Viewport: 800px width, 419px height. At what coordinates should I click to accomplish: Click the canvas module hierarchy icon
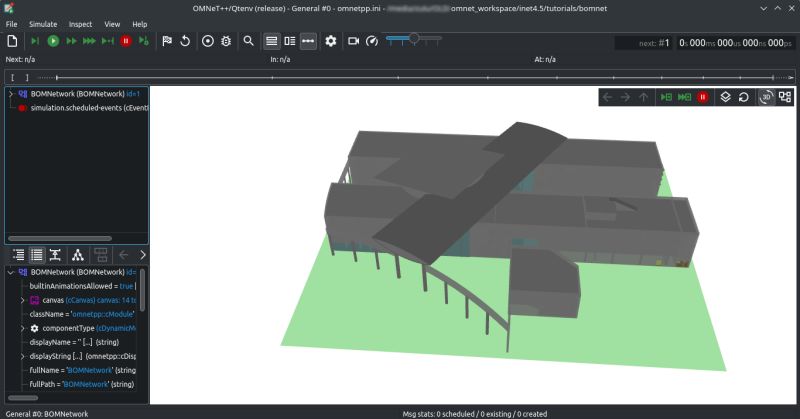click(785, 97)
